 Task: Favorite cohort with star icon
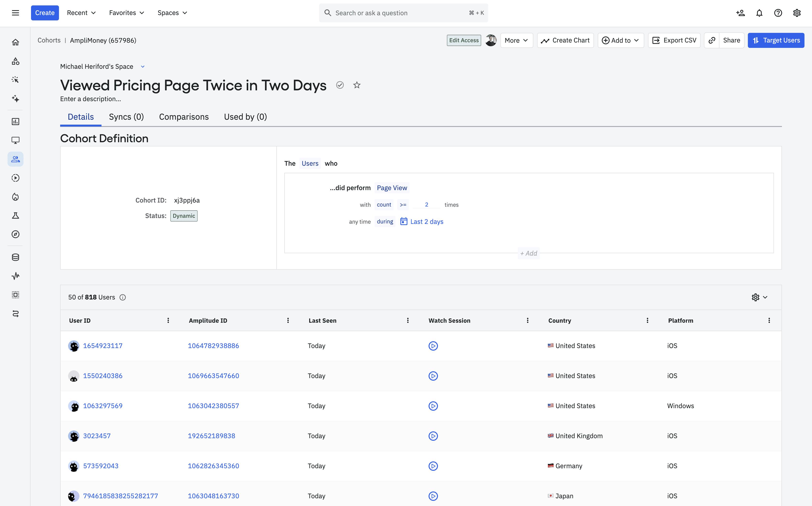pos(357,85)
